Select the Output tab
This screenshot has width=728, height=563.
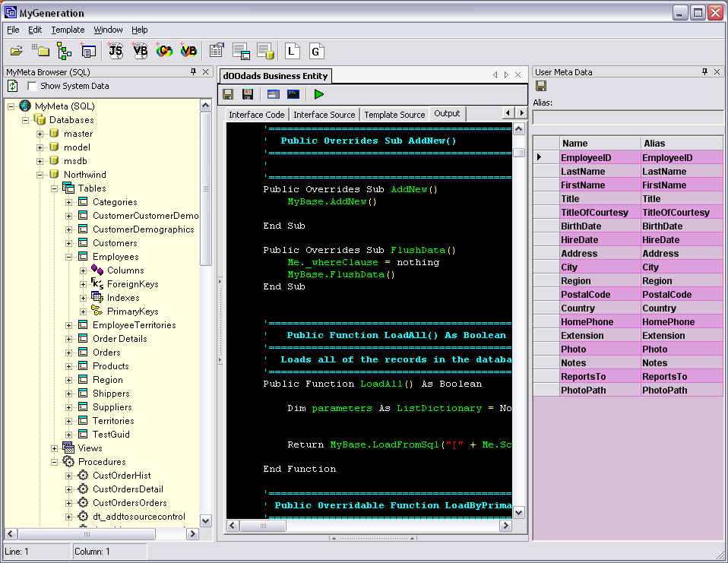[x=447, y=114]
